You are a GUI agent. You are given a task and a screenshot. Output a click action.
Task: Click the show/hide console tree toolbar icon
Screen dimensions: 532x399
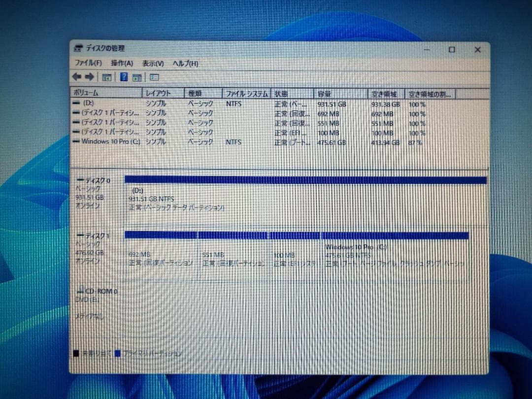point(106,77)
